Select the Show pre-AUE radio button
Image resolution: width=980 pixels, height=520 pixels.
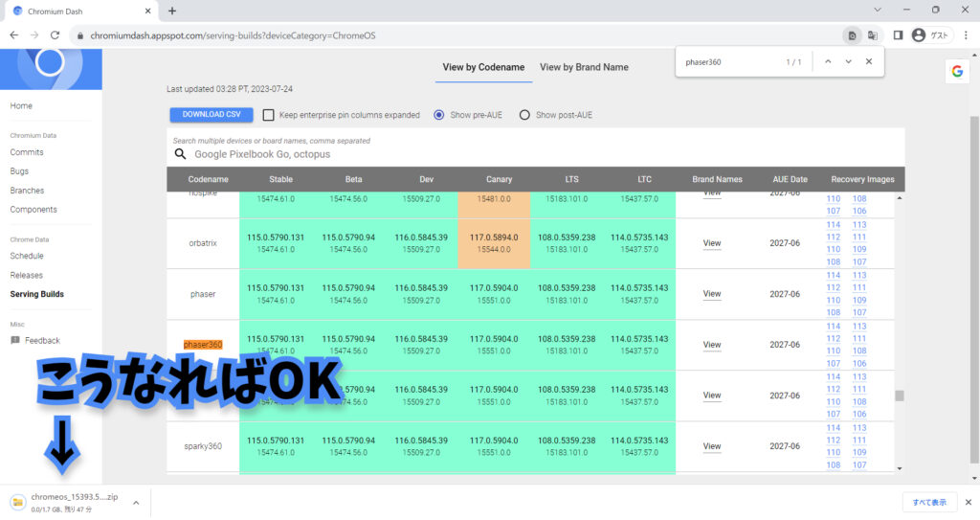point(439,115)
